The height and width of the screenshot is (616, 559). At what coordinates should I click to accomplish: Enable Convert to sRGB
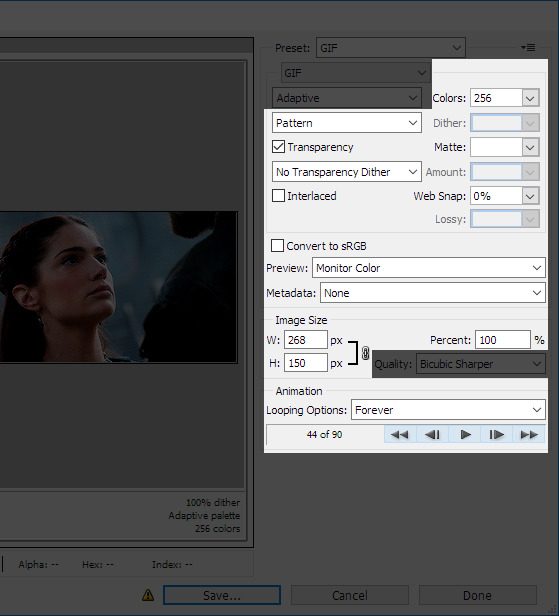click(277, 246)
